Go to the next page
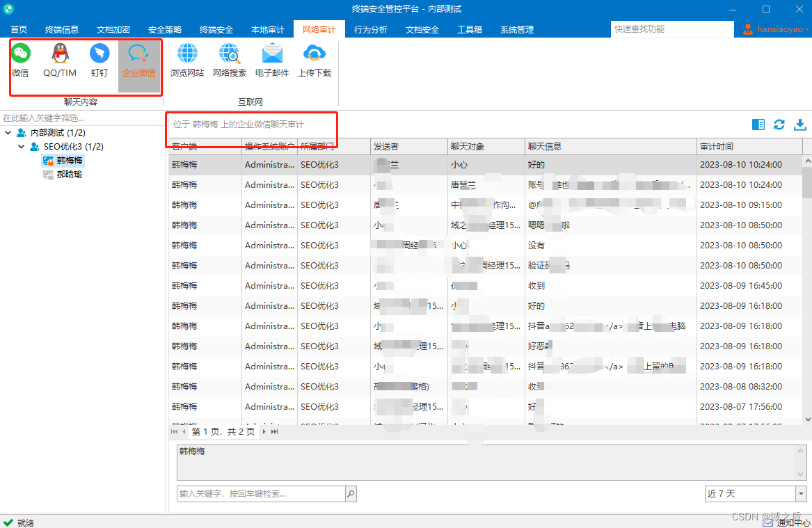Screen dimensions: 812x528 pos(264,432)
